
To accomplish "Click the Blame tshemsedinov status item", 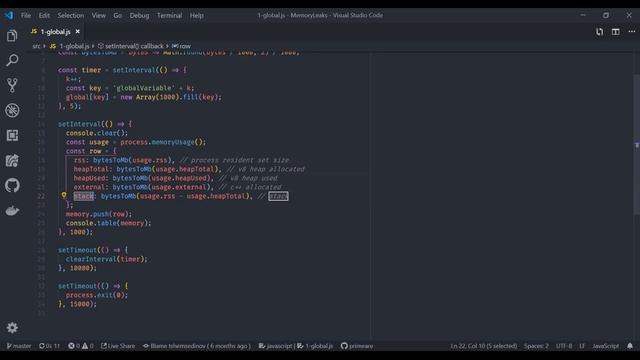I will tap(197, 346).
